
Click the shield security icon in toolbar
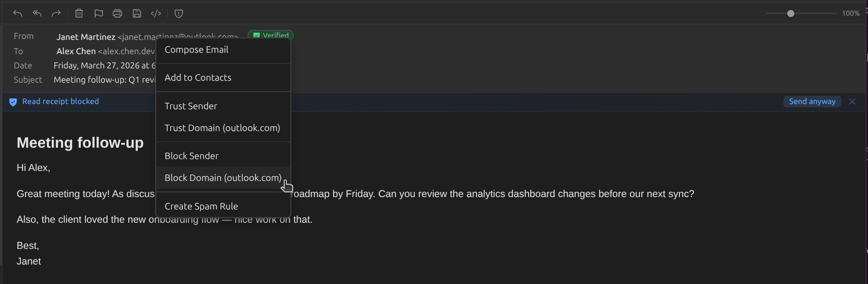click(179, 13)
